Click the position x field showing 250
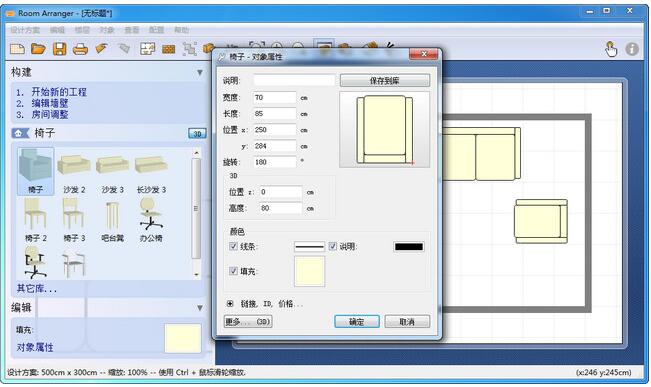 point(274,130)
